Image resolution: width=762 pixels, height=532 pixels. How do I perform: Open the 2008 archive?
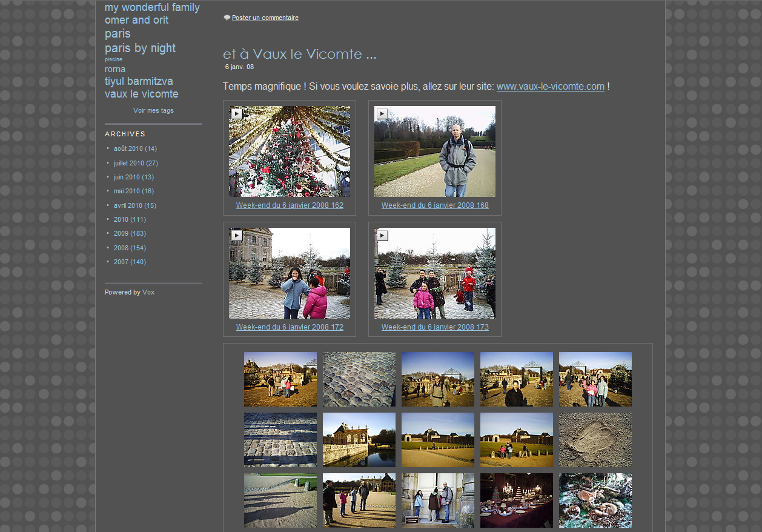tap(121, 248)
